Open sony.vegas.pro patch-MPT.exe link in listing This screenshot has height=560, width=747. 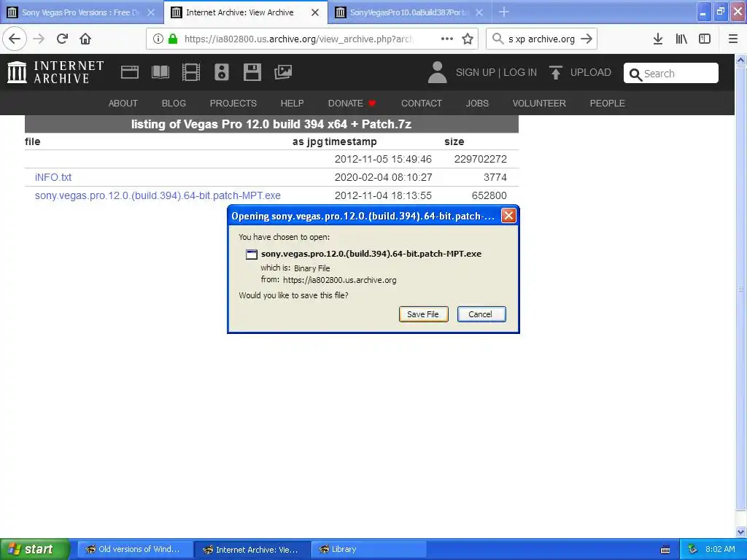point(158,195)
